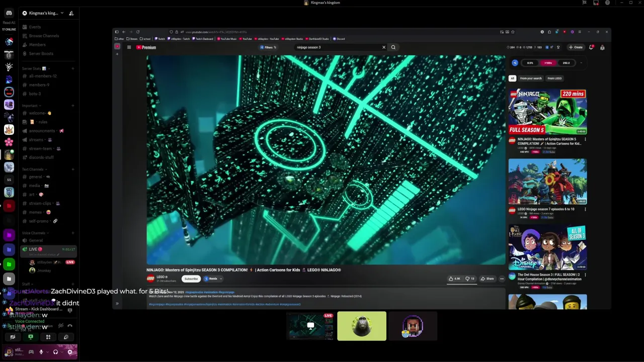The height and width of the screenshot is (362, 644).
Task: Open the general text channel
Action: [x=36, y=177]
